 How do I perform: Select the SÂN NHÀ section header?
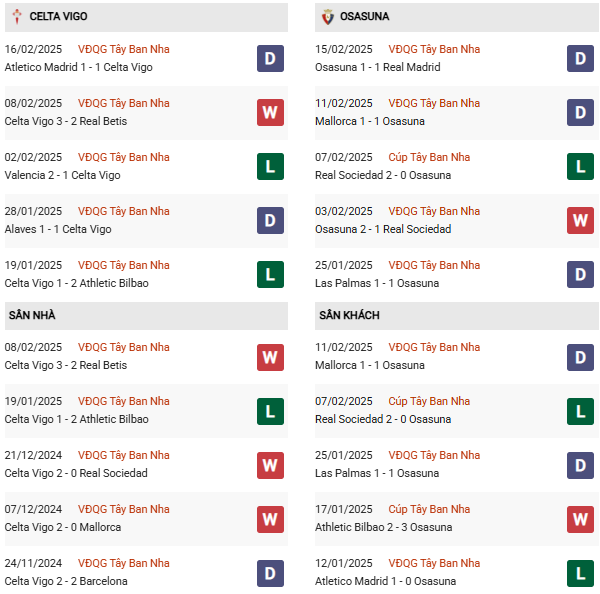(32, 315)
